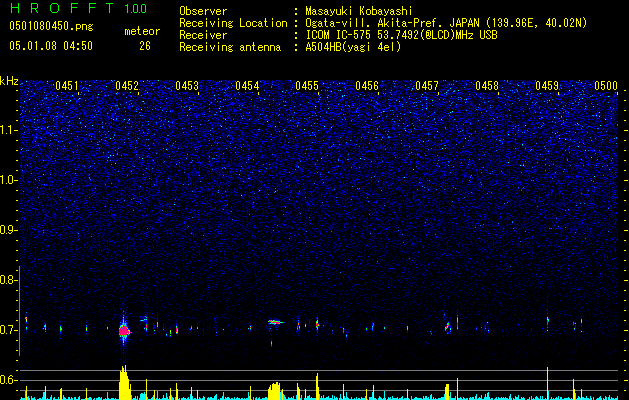Click the A504HB(yagi 4el) antenna text
The width and height of the screenshot is (629, 400).
coord(353,47)
